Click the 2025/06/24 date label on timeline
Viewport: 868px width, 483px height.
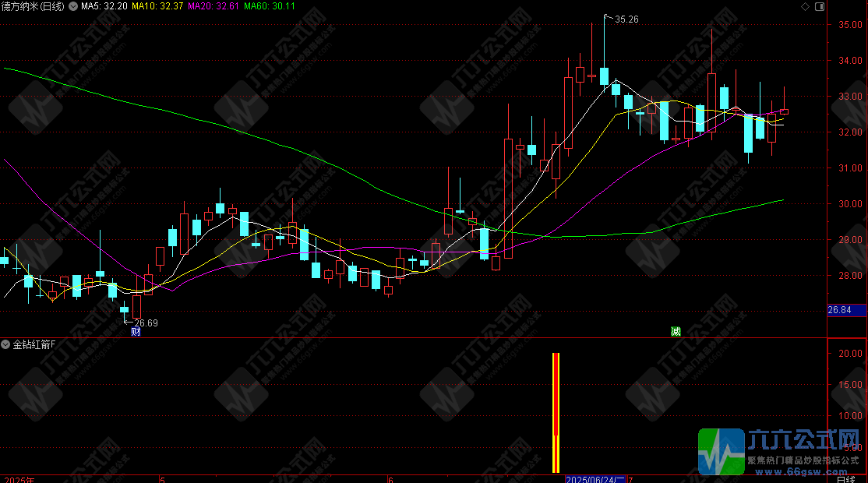click(x=595, y=478)
